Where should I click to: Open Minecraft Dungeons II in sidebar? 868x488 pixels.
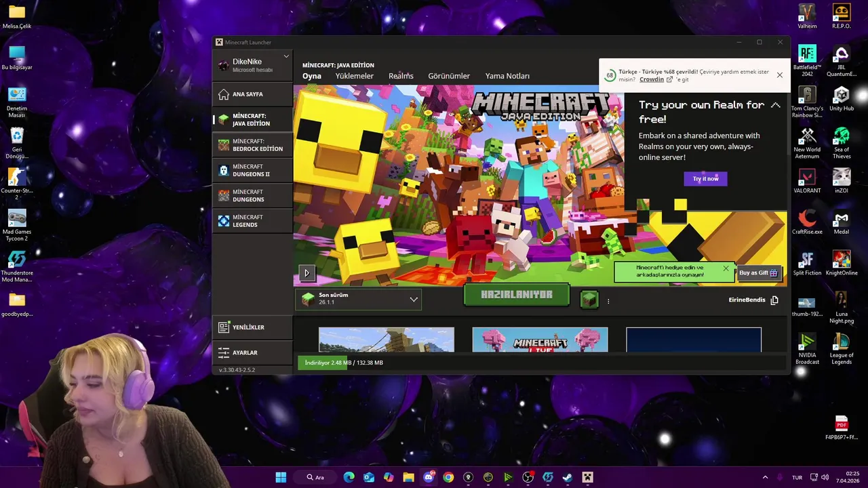pos(252,170)
